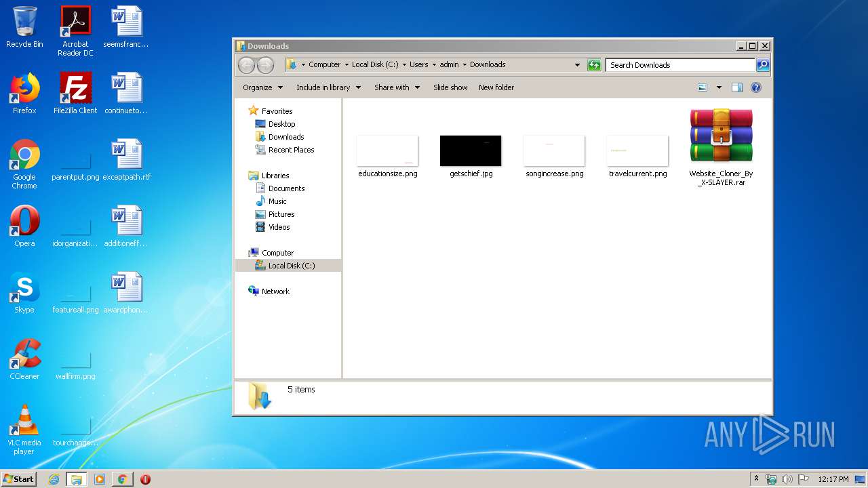Image resolution: width=868 pixels, height=488 pixels.
Task: Expand the view options dropdown arrow
Action: tap(719, 87)
